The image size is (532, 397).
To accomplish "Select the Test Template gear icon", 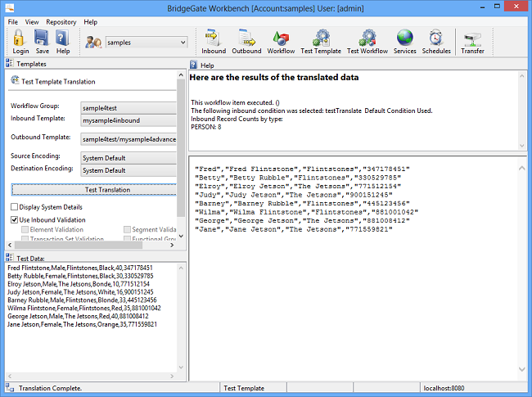I will tap(321, 38).
